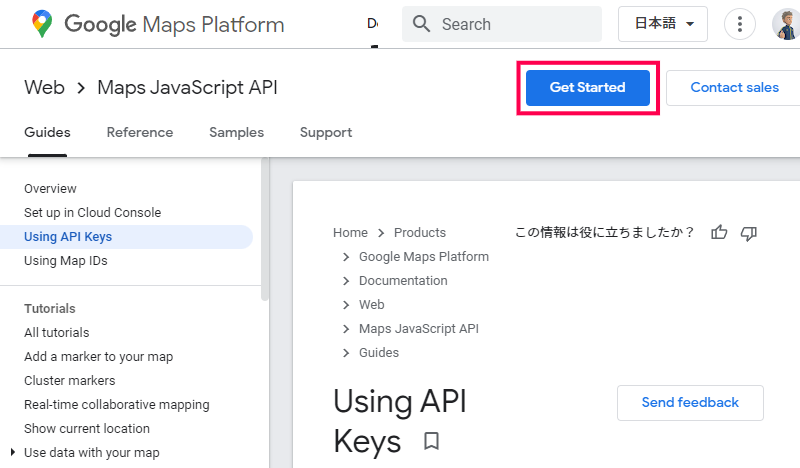Click the thumbs up feedback icon
The height and width of the screenshot is (468, 800).
pos(719,233)
